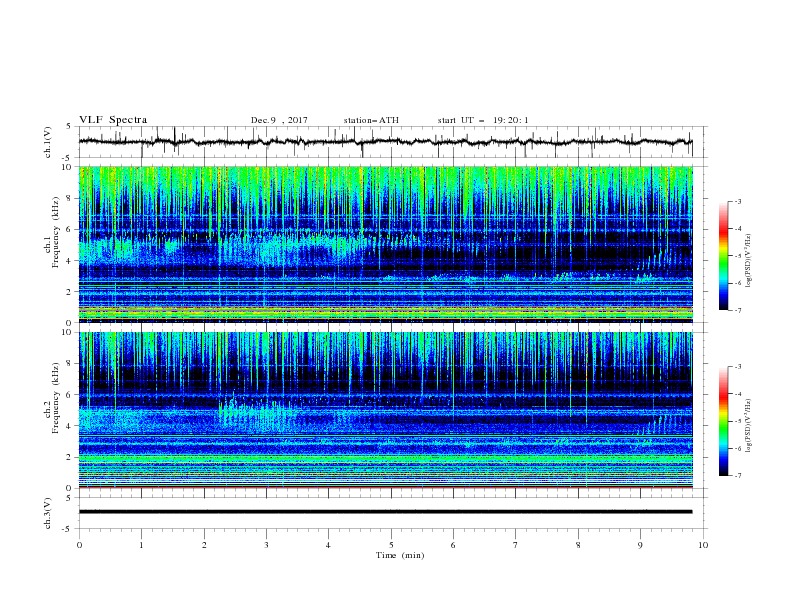
Task: Click the upper PSD color scale bar
Action: coord(723,256)
